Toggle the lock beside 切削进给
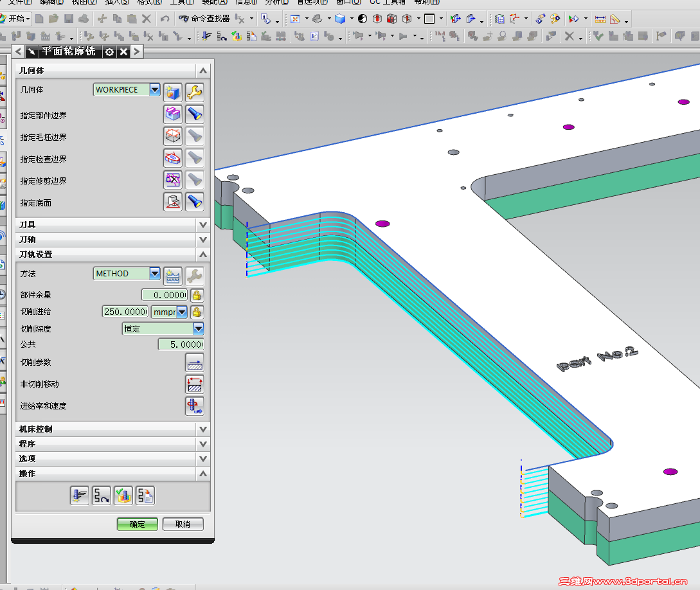 click(x=197, y=312)
